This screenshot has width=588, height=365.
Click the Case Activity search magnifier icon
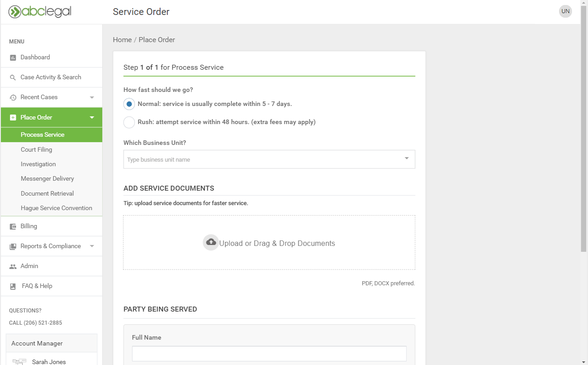(13, 77)
